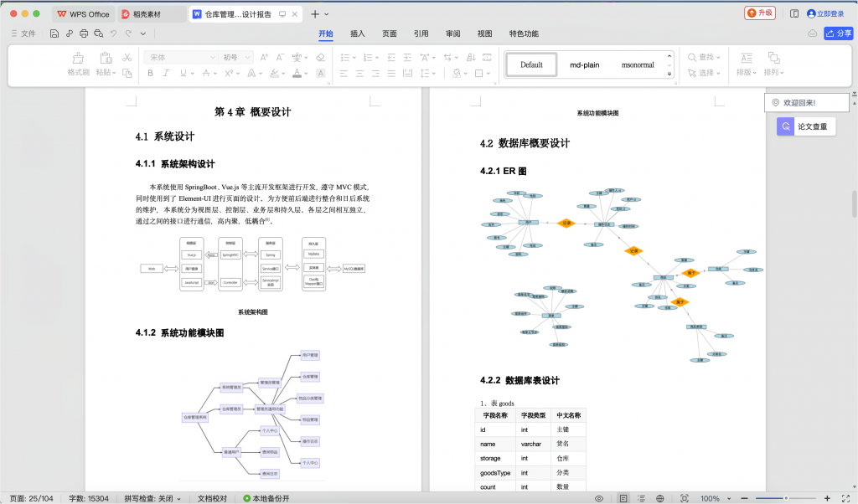Image resolution: width=858 pixels, height=504 pixels.
Task: Click the Cut scissors icon
Action: pos(127,57)
